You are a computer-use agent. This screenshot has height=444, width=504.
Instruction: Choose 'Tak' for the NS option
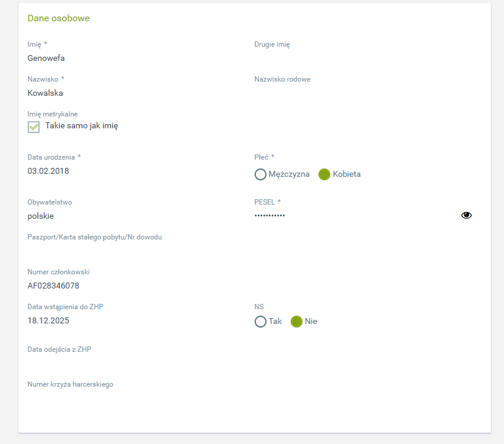coord(261,322)
